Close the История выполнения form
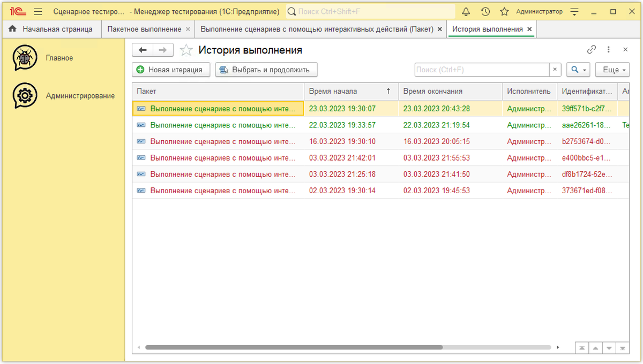This screenshot has height=364, width=643. pyautogui.click(x=625, y=50)
